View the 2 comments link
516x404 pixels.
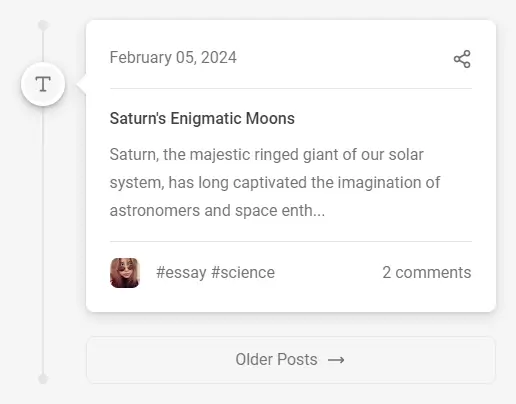tap(427, 272)
